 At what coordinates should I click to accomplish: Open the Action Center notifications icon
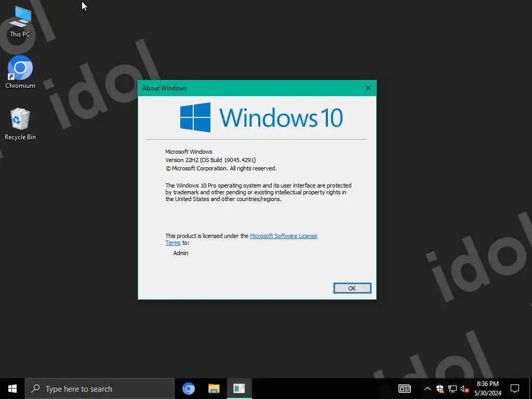(x=515, y=389)
